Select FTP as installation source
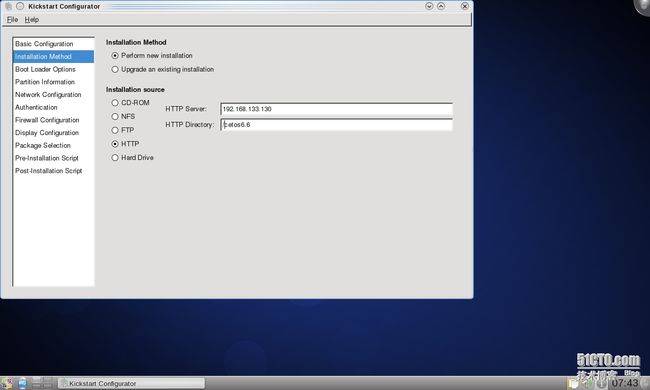 coord(122,130)
